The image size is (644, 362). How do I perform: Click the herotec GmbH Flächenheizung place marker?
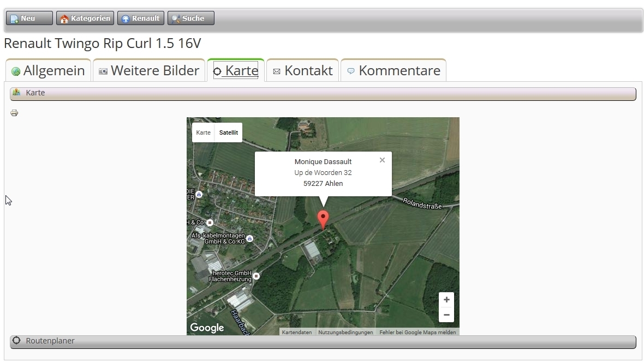[x=257, y=276]
